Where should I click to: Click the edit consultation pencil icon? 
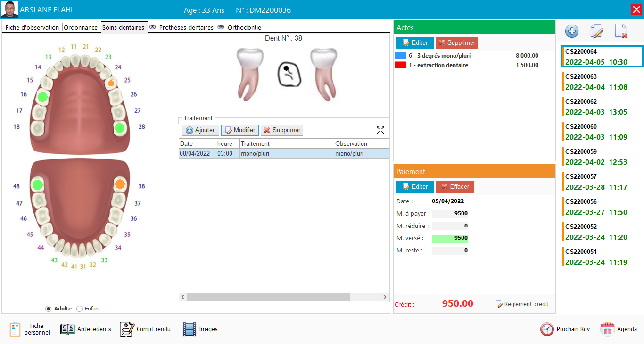596,32
